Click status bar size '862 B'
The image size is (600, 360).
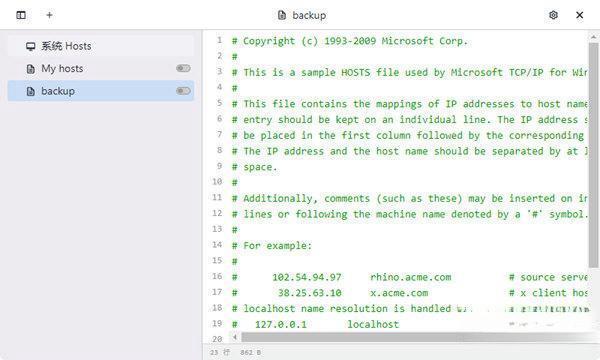point(251,352)
